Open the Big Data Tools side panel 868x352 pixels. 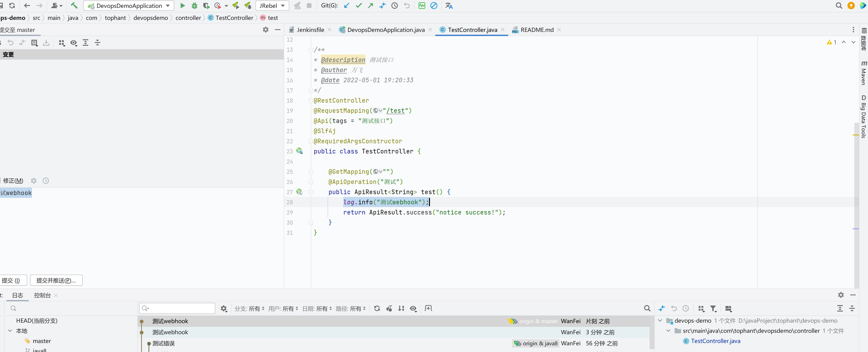[864, 117]
